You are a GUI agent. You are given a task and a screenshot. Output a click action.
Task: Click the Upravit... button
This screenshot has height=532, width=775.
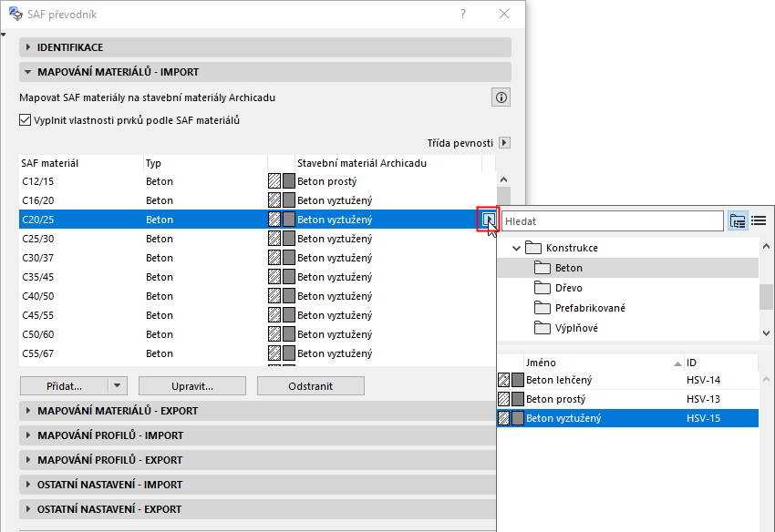point(192,386)
